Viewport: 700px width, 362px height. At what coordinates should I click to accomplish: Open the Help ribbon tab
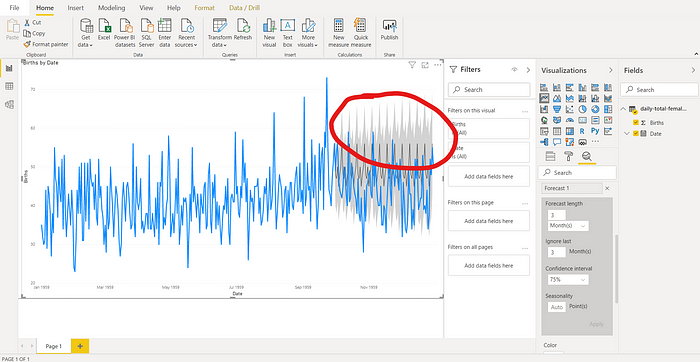[174, 8]
